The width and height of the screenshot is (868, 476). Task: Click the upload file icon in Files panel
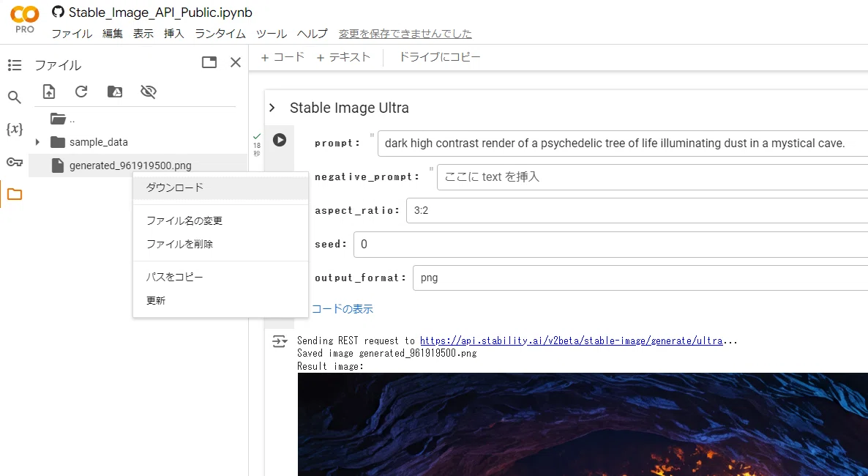[x=49, y=92]
